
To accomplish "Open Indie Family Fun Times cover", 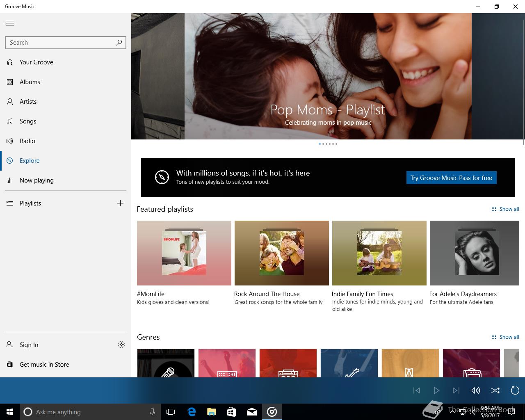I will pyautogui.click(x=379, y=253).
